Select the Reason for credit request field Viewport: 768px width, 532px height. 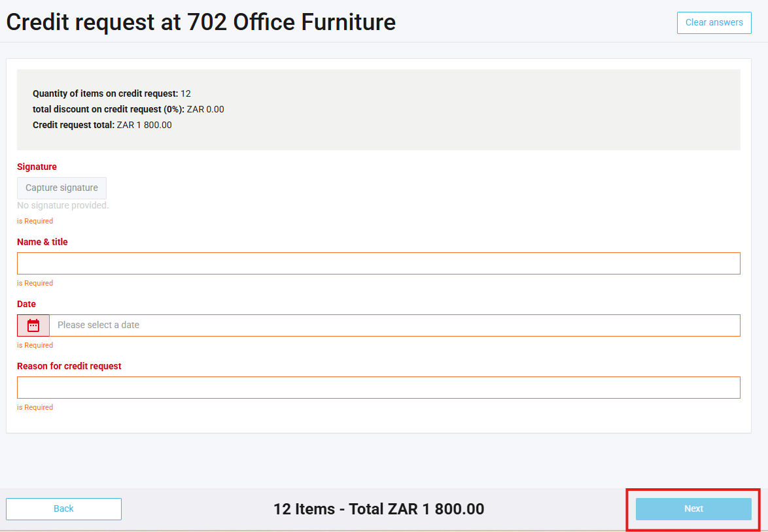[378, 388]
